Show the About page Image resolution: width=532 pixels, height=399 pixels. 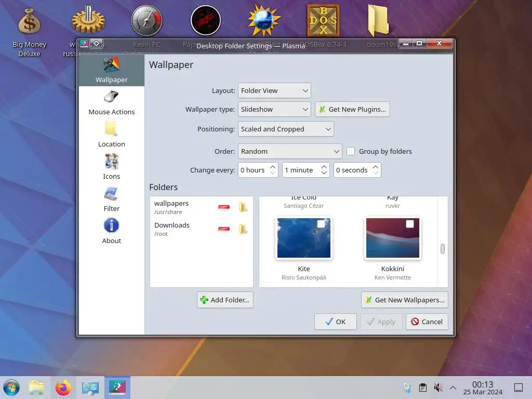[111, 232]
